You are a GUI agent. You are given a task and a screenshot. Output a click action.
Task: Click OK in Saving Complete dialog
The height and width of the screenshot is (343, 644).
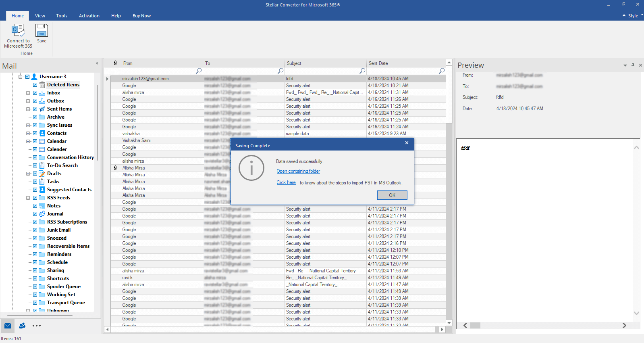coord(392,195)
